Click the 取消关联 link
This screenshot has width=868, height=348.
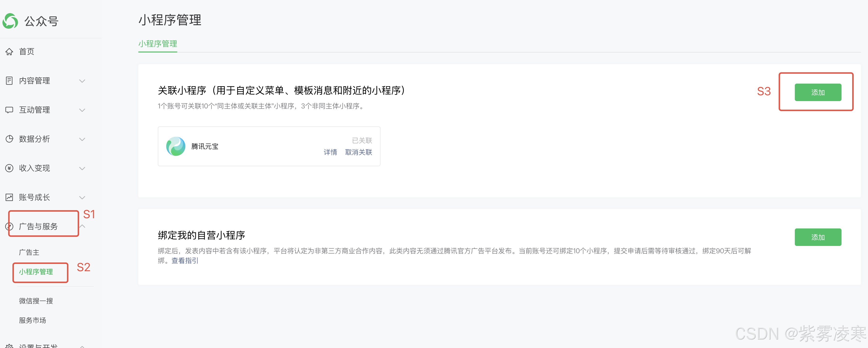pyautogui.click(x=358, y=152)
